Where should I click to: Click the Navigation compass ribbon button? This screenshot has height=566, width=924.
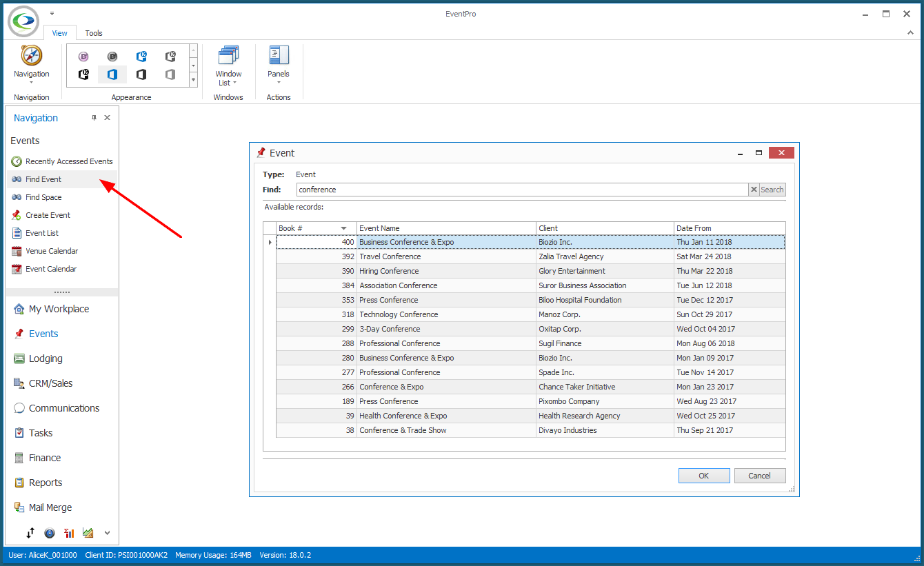(32, 66)
